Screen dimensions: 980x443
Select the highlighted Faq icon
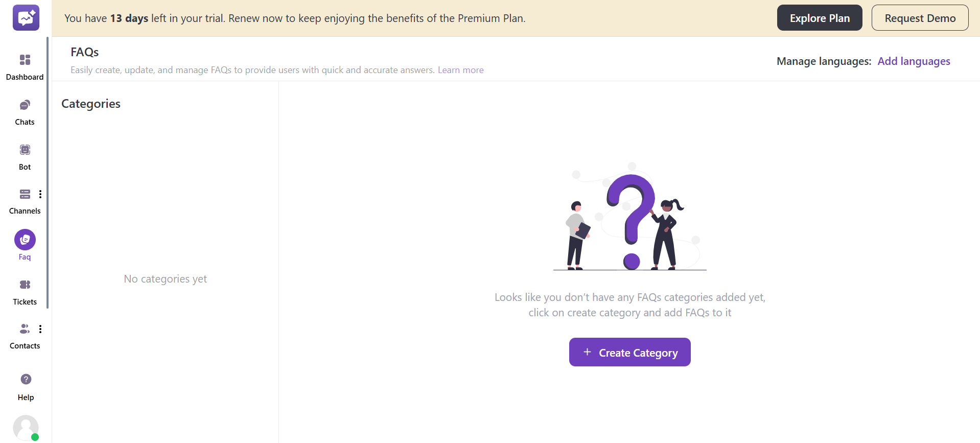coord(25,239)
